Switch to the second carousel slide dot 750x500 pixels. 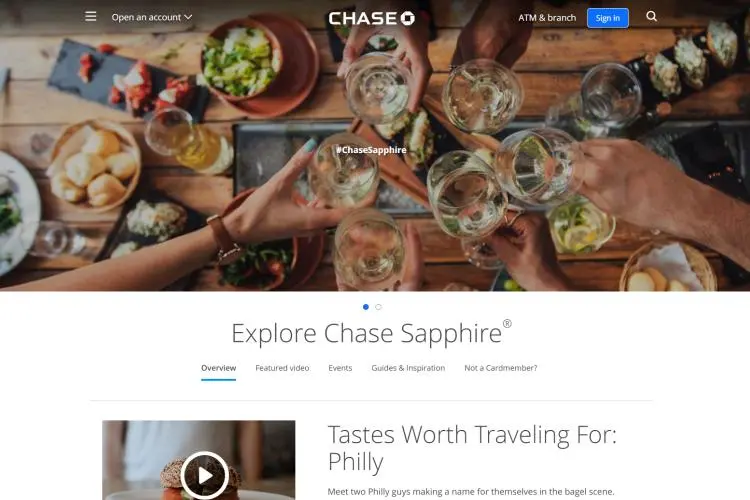click(x=378, y=307)
